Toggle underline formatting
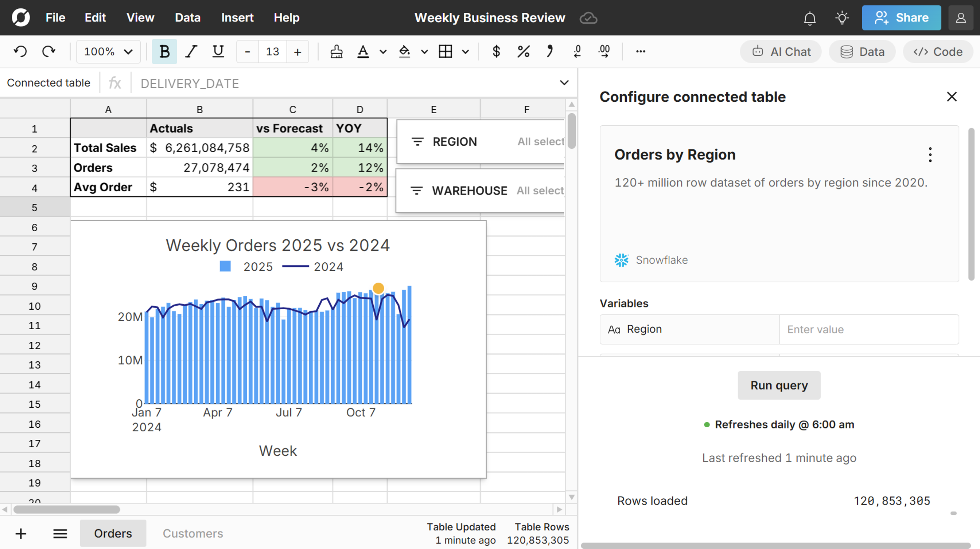 [218, 51]
